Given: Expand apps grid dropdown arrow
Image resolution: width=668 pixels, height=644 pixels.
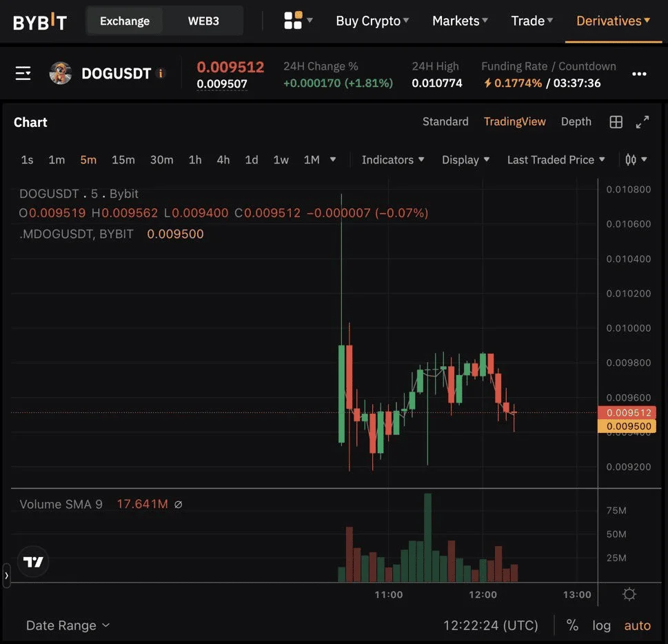Looking at the screenshot, I should pyautogui.click(x=310, y=20).
